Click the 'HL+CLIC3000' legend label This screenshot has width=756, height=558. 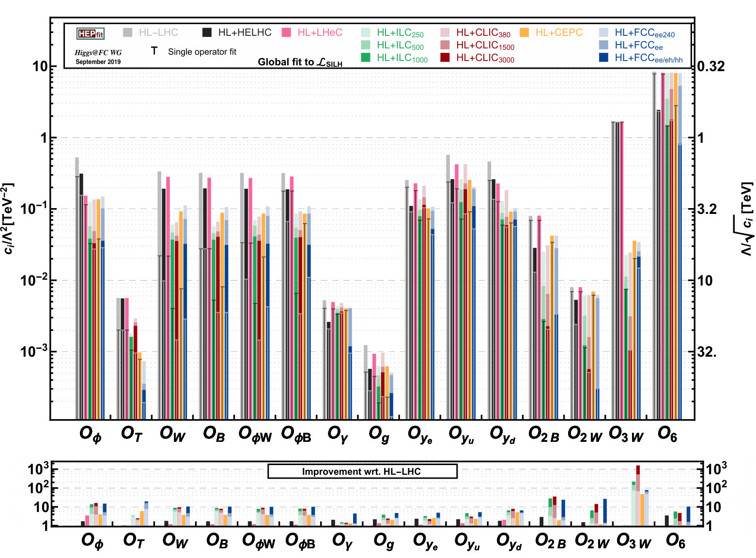[485, 58]
